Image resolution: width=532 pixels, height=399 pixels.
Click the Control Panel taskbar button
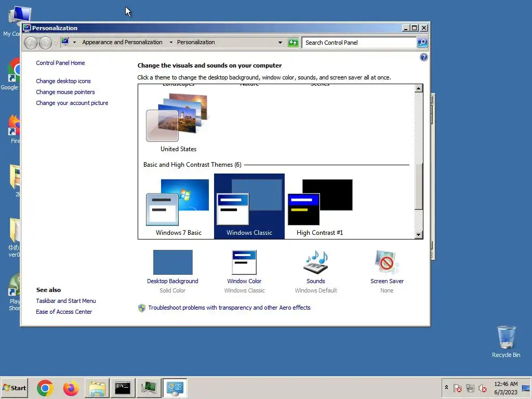(x=175, y=388)
